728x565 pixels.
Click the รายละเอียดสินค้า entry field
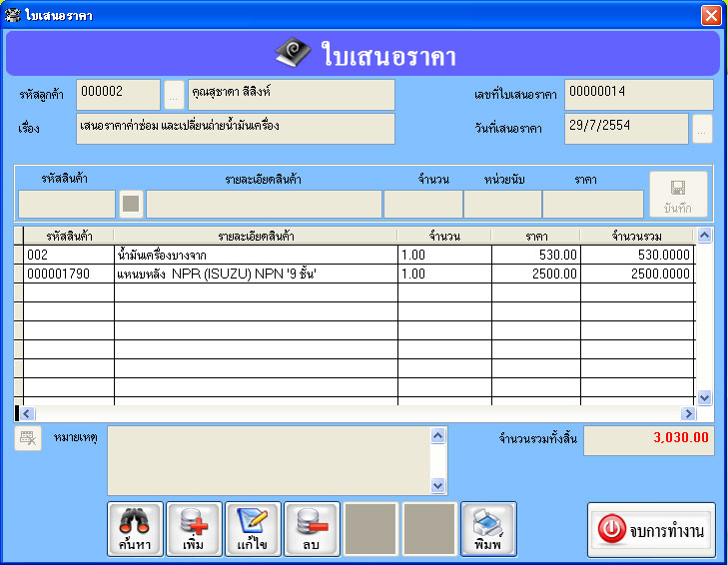click(264, 204)
